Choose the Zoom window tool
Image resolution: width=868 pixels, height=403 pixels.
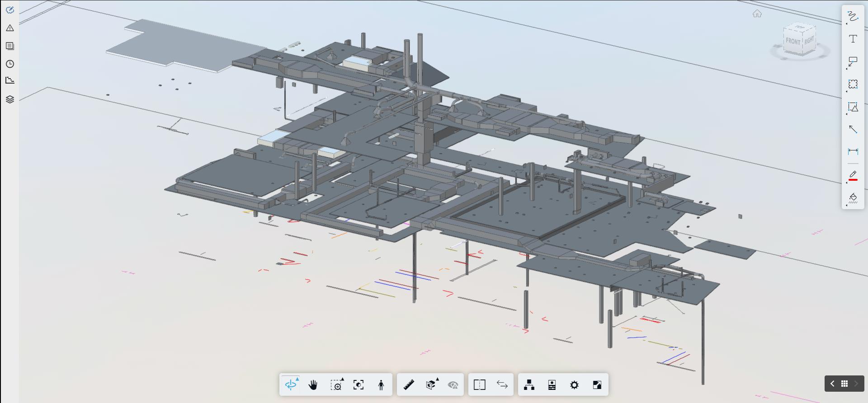pos(336,385)
